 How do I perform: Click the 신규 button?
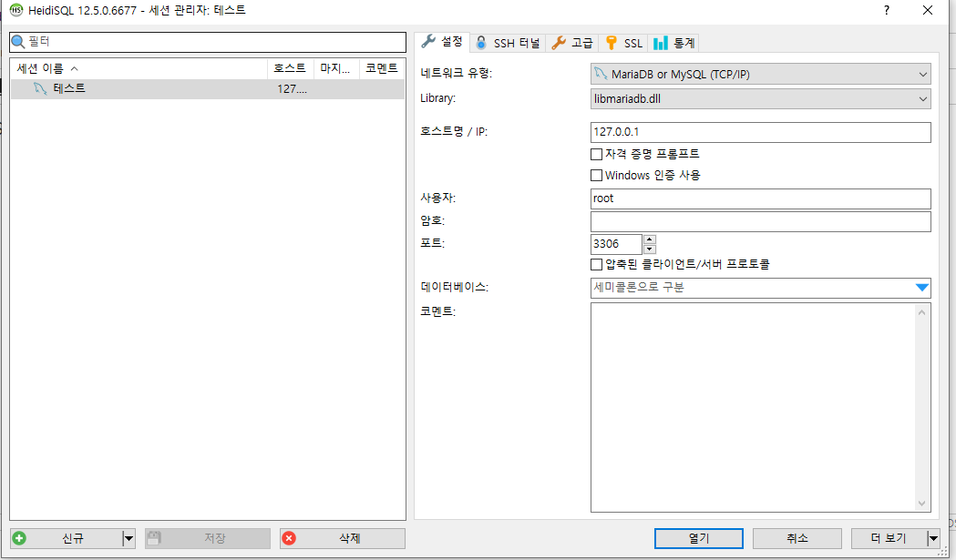coord(67,539)
